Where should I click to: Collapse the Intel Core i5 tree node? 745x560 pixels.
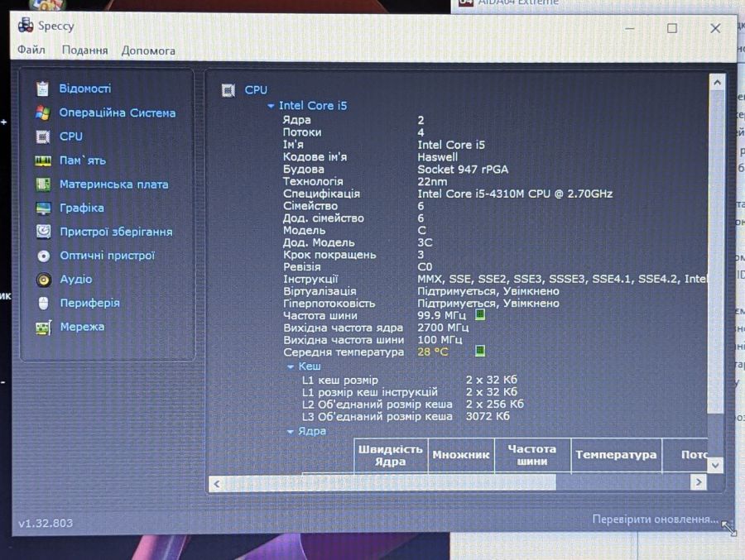(x=271, y=106)
